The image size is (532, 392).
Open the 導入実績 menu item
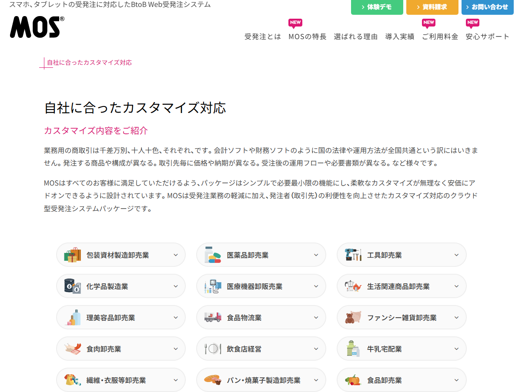[400, 37]
